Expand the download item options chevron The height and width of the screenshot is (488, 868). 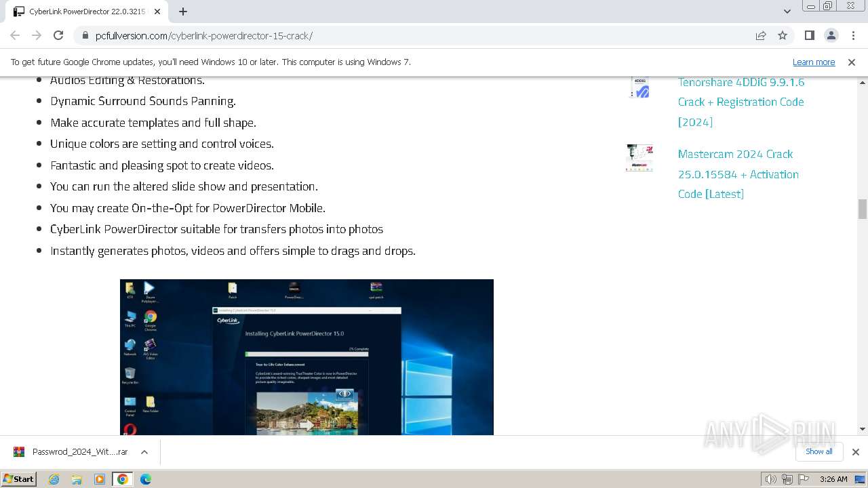[x=144, y=452]
